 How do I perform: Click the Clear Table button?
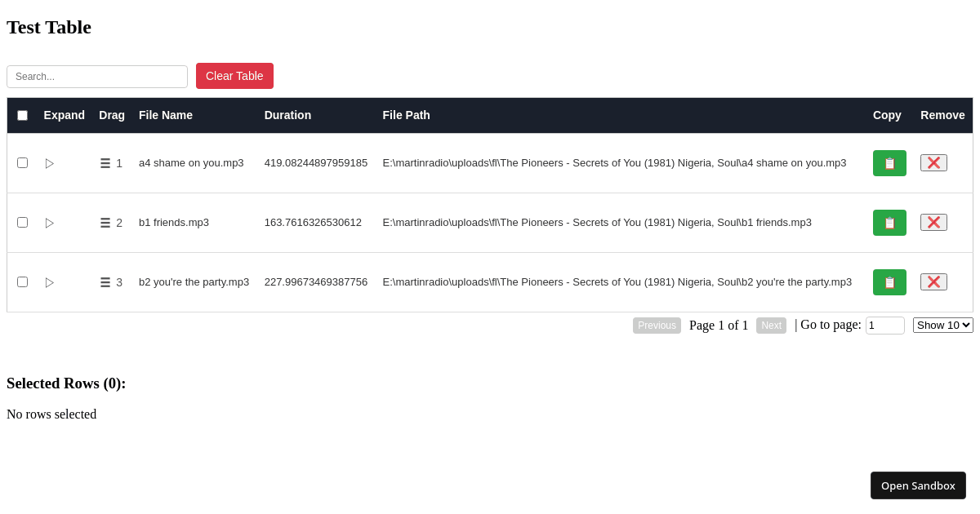pyautogui.click(x=234, y=76)
